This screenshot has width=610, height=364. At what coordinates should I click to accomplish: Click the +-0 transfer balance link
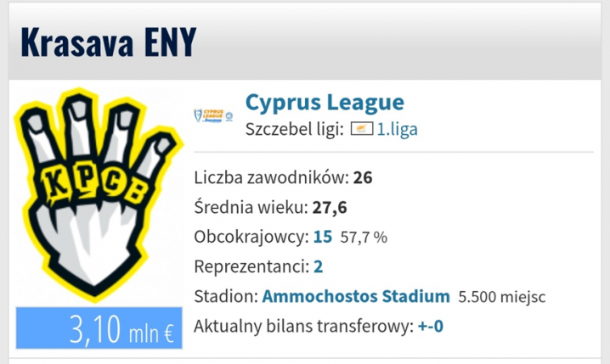(430, 326)
